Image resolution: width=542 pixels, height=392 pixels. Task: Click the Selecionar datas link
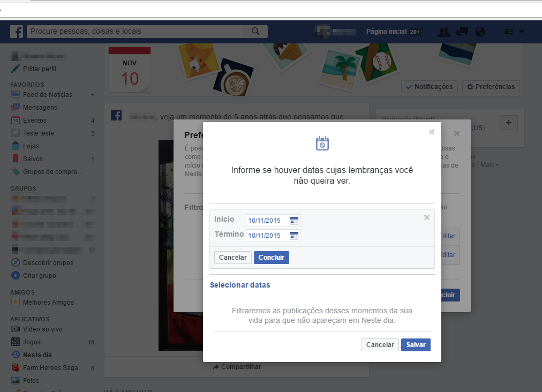240,285
